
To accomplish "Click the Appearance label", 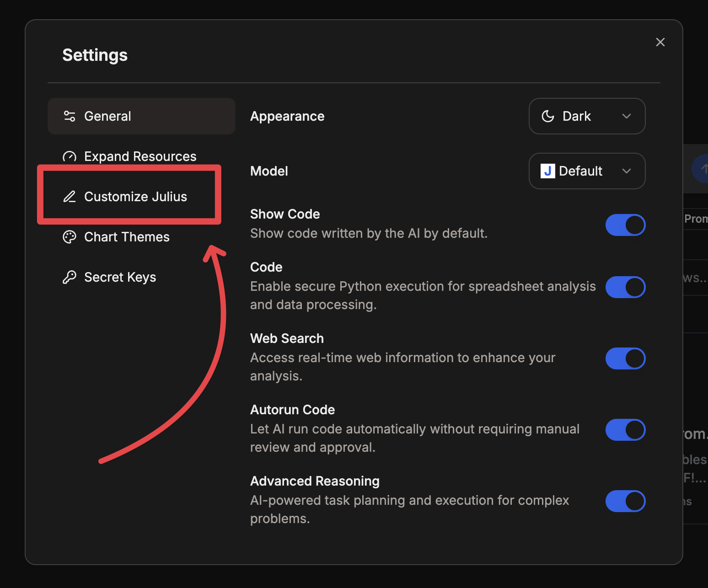I will tap(287, 116).
